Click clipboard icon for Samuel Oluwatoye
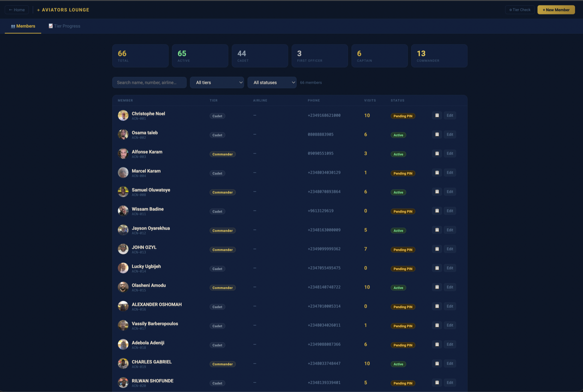The width and height of the screenshot is (583, 392). click(437, 192)
